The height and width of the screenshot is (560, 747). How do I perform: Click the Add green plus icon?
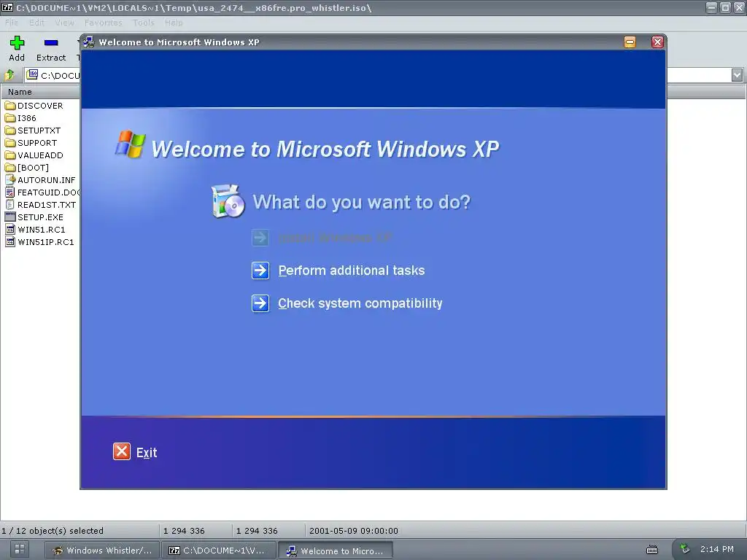[x=18, y=43]
